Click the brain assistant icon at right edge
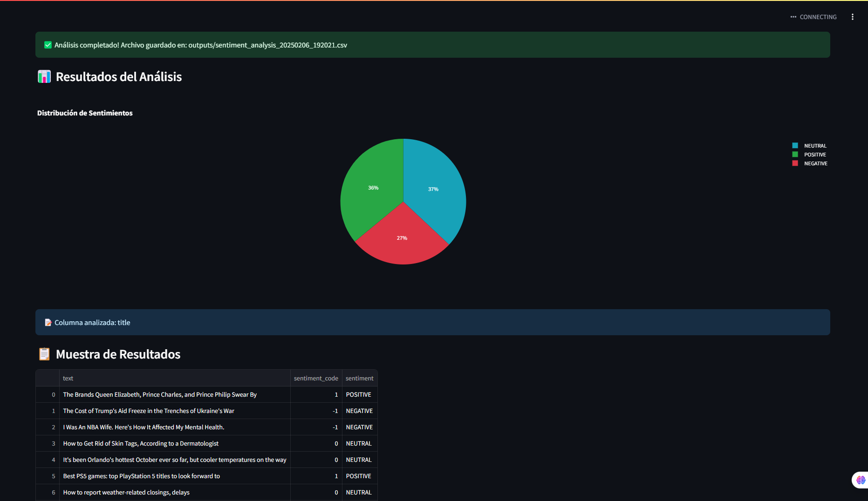This screenshot has height=501, width=868. tap(861, 480)
